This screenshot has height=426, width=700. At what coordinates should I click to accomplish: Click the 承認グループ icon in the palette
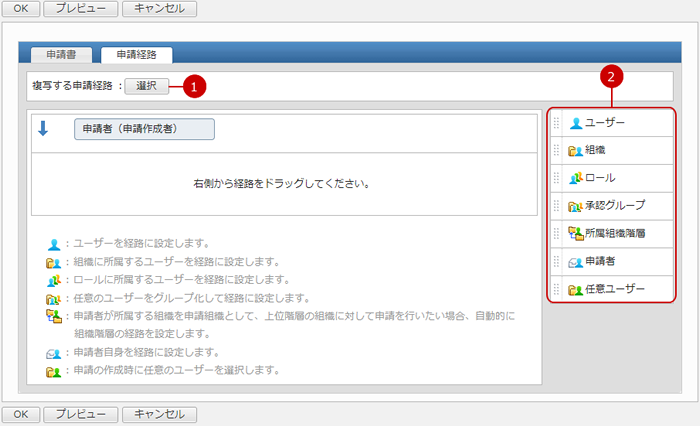pos(576,206)
